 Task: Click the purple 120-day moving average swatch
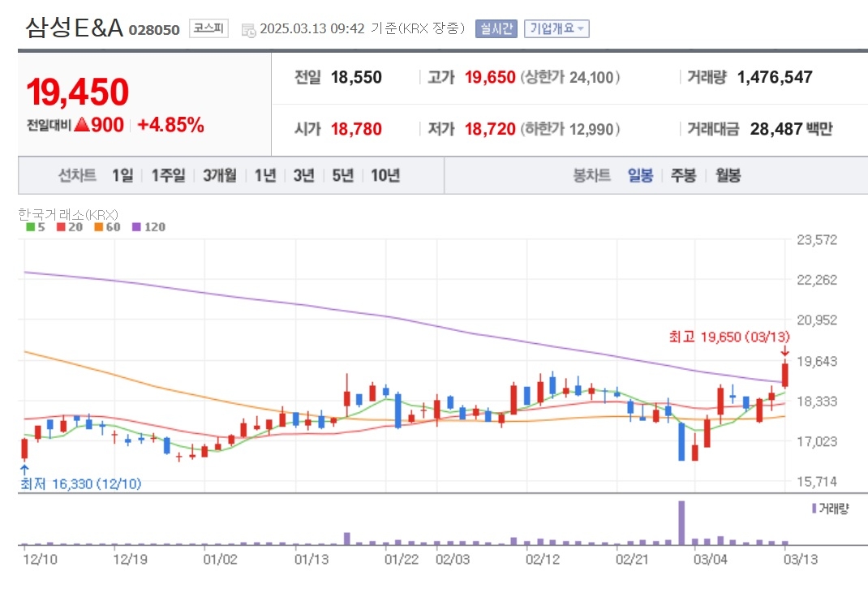tap(136, 227)
